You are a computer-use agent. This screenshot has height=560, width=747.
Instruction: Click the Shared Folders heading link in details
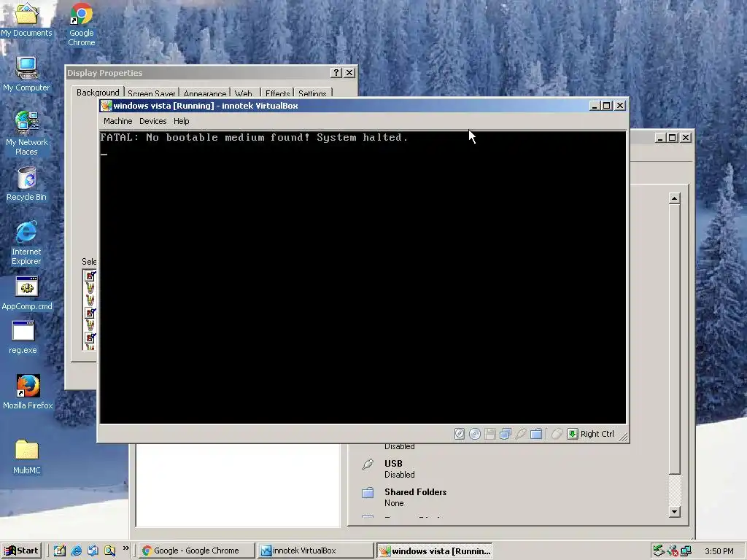pos(415,492)
